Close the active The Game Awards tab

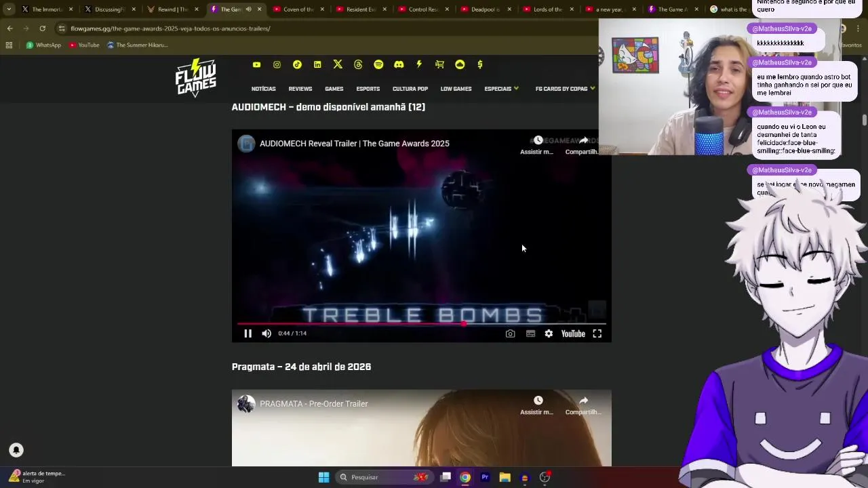[x=259, y=9]
